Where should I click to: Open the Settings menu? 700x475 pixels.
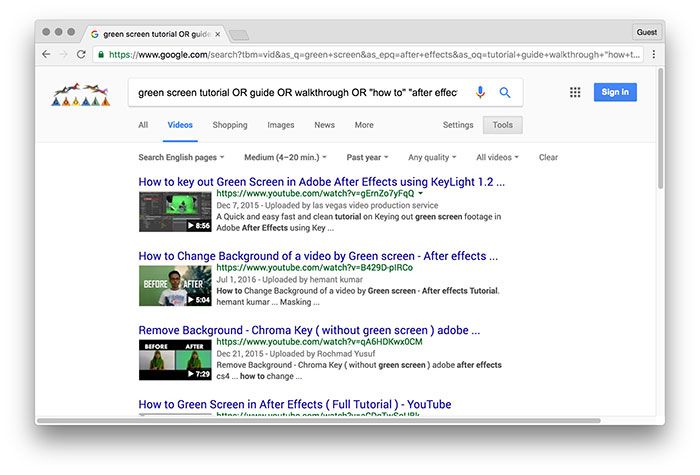pyautogui.click(x=458, y=125)
